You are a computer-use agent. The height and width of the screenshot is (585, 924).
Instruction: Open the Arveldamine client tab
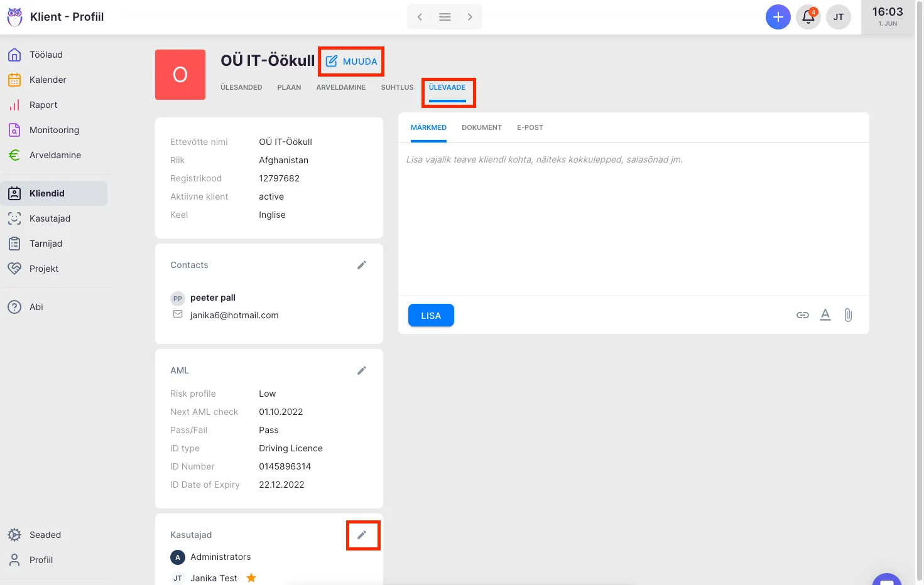(340, 87)
